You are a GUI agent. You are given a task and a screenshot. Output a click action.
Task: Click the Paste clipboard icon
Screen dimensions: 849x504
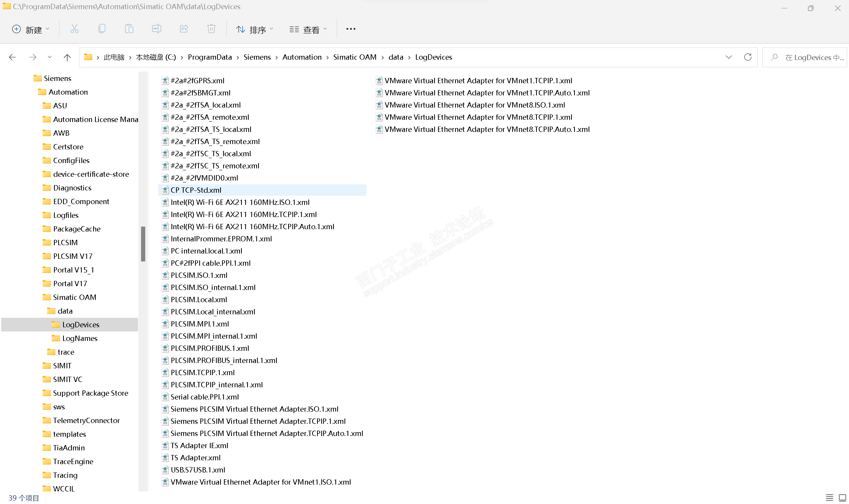coord(129,29)
